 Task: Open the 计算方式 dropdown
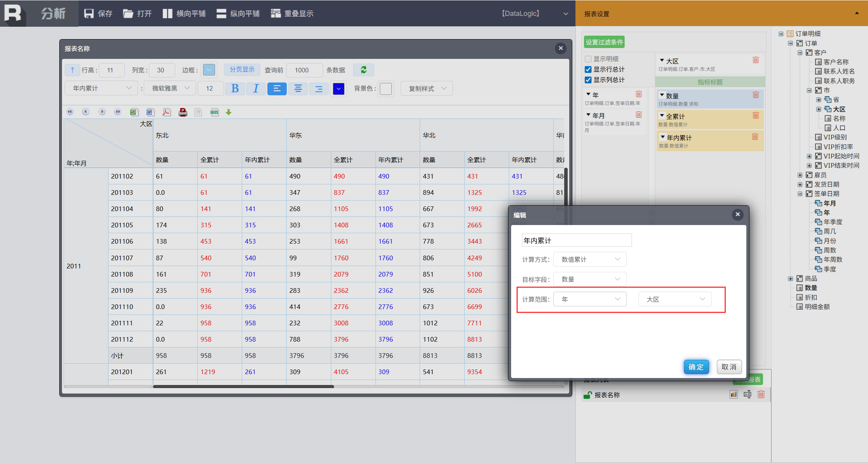pyautogui.click(x=590, y=259)
